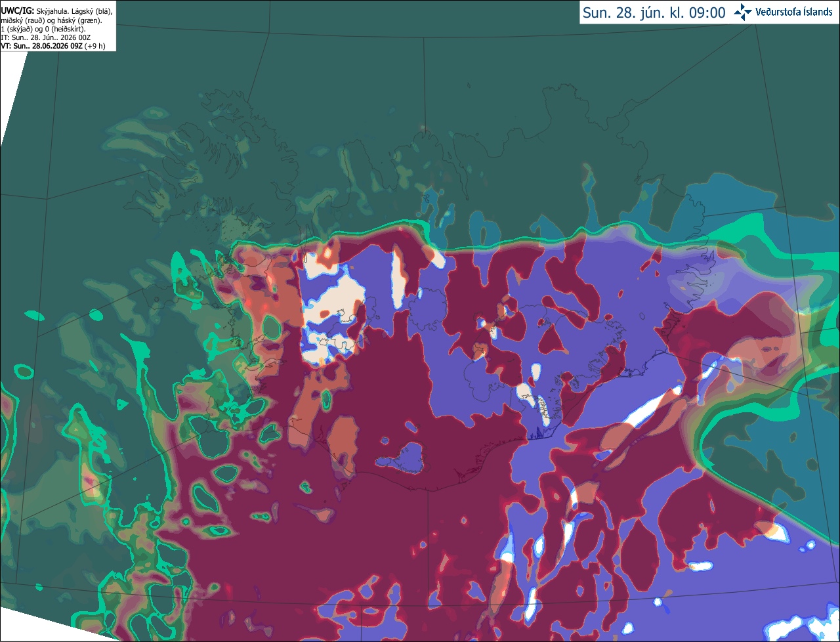Click the "Lágský (blá)" legend text

pyautogui.click(x=91, y=11)
